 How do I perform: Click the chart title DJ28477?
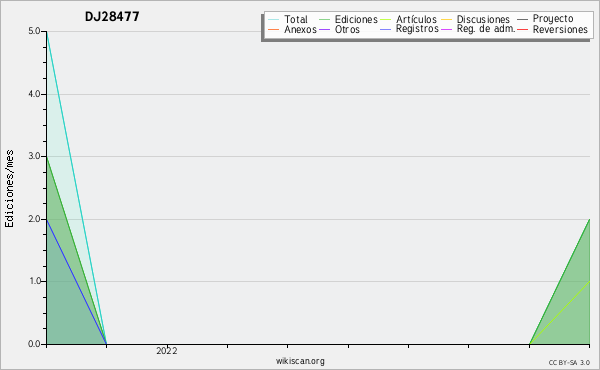point(112,17)
